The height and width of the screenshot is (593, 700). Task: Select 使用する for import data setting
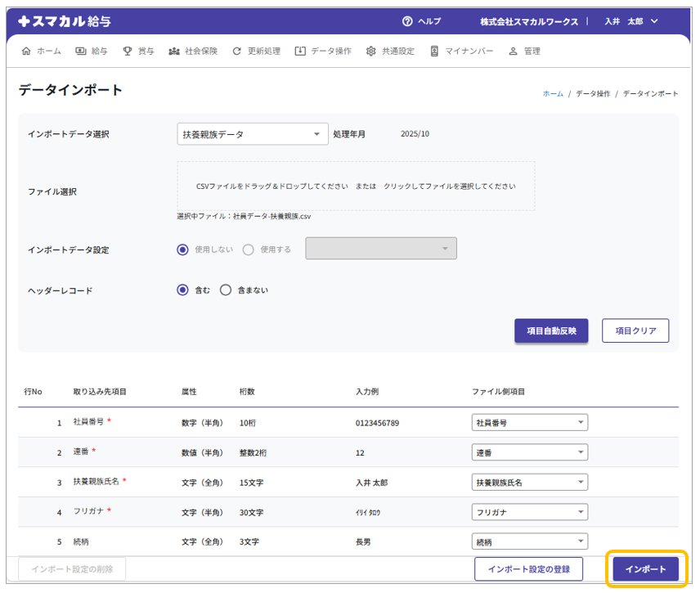(x=249, y=249)
